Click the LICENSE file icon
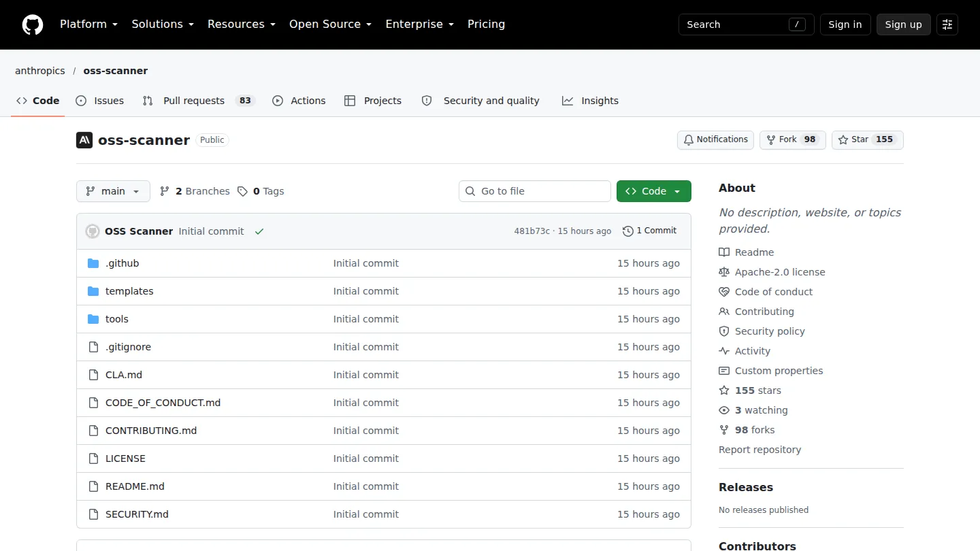This screenshot has height=551, width=980. pos(93,458)
